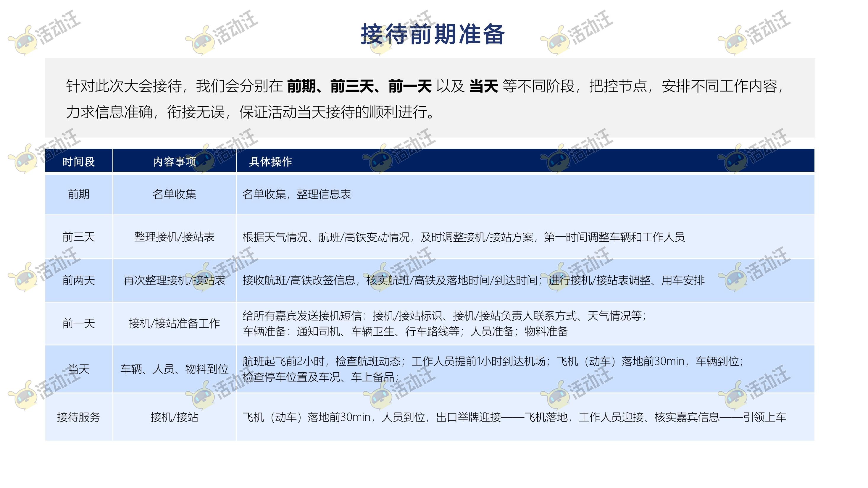The width and height of the screenshot is (868, 488).
Task: Select the 接机/接站准备工作 cell
Action: [x=175, y=324]
